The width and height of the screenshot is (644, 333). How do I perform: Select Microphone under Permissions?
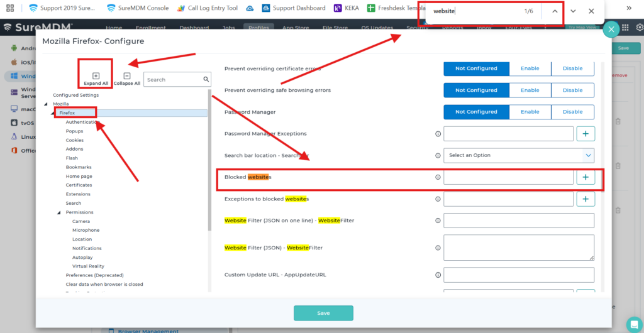[x=86, y=230]
